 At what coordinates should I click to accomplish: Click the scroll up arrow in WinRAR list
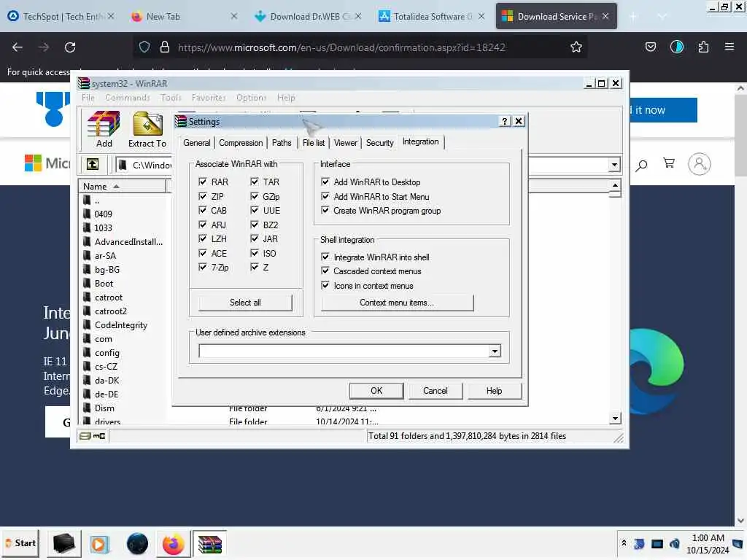[615, 185]
